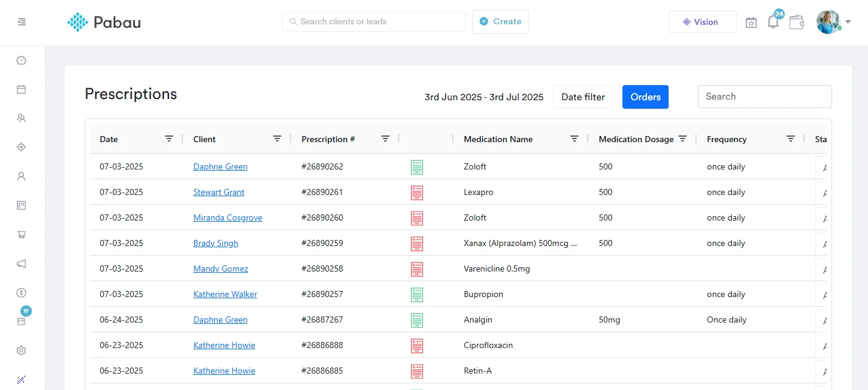Open settings gear in the sidebar
The height and width of the screenshot is (390, 868).
[21, 351]
